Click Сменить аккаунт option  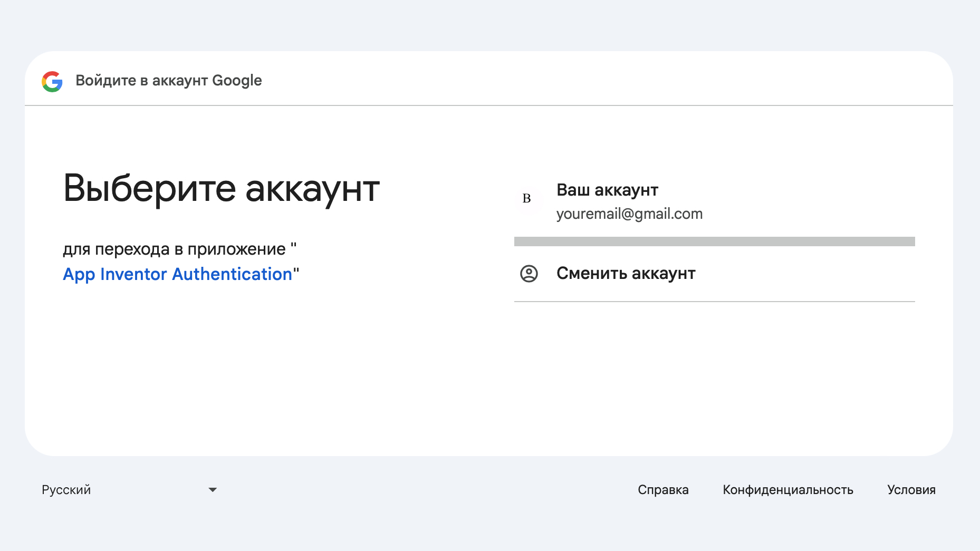pos(715,274)
